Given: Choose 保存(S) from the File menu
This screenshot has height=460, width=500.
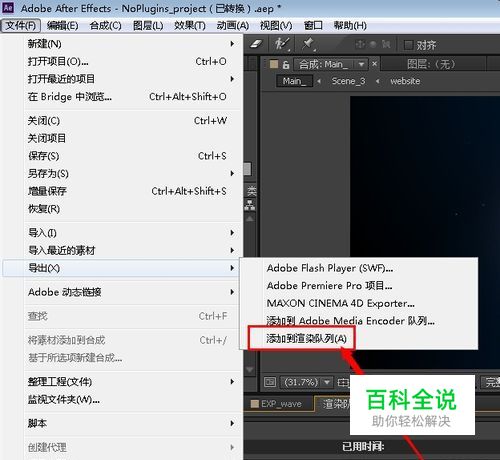Looking at the screenshot, I should coord(133,156).
